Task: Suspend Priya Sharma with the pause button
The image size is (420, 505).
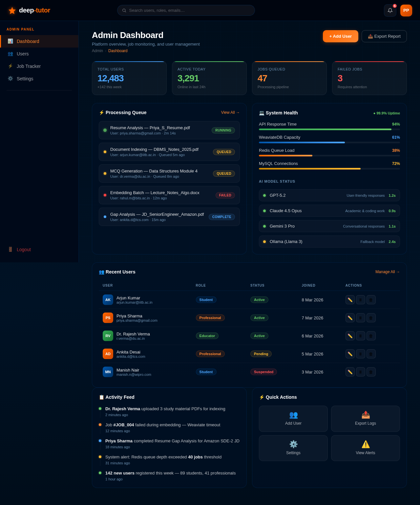Action: click(x=360, y=318)
